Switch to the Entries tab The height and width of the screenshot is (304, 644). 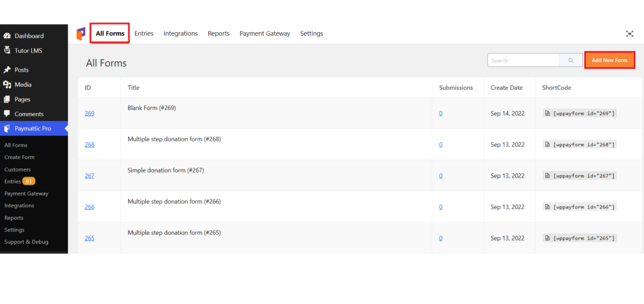[x=144, y=34]
